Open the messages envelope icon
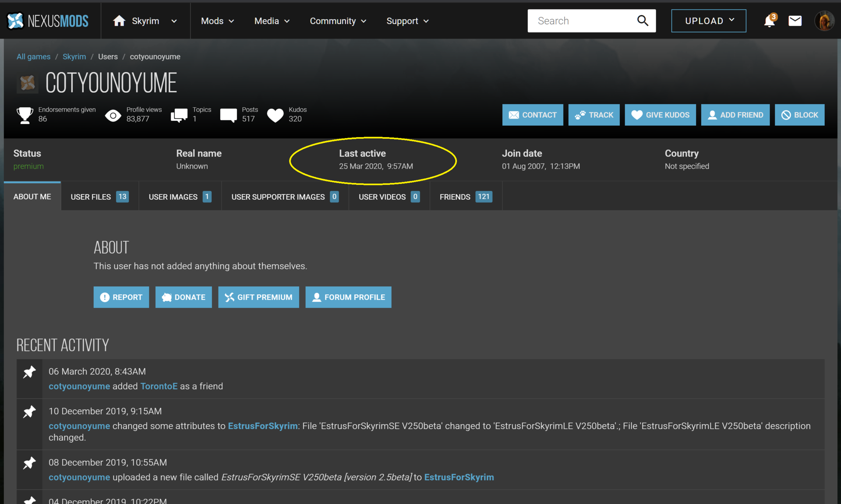This screenshot has width=841, height=504. click(795, 21)
